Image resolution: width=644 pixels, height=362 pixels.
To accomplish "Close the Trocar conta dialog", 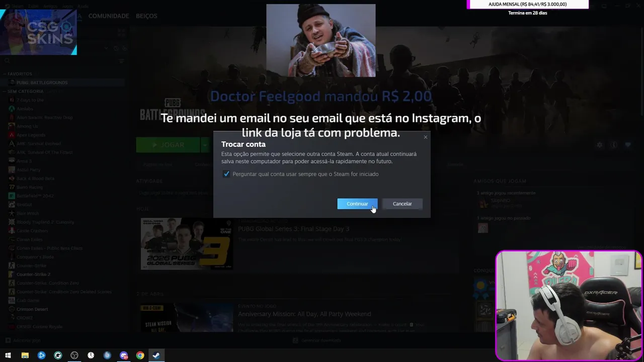I will click(x=426, y=137).
